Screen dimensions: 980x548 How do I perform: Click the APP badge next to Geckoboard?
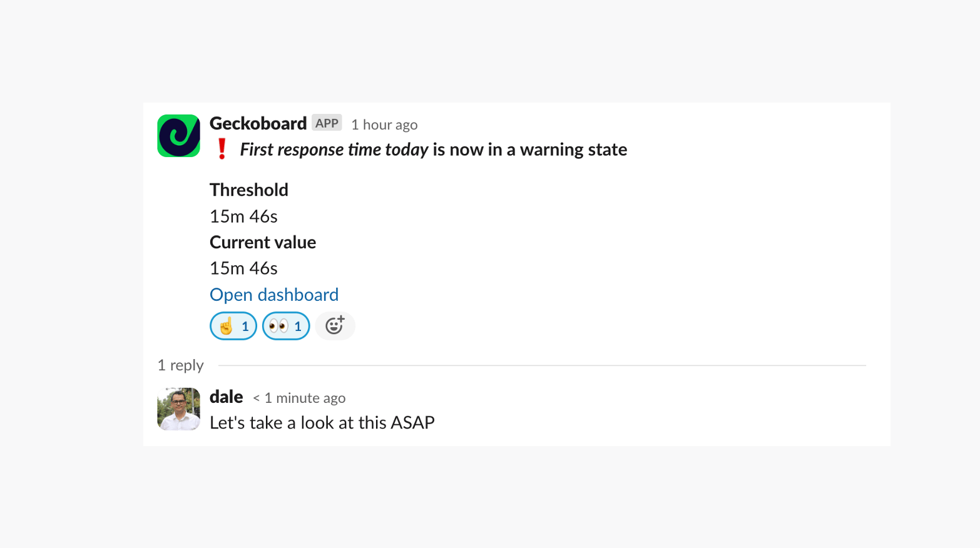coord(327,123)
